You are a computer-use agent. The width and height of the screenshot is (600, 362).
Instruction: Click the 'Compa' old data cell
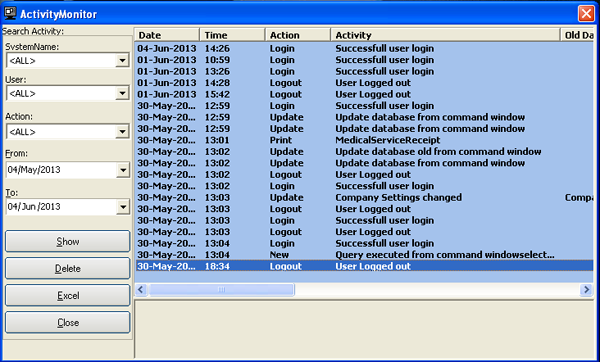(579, 198)
